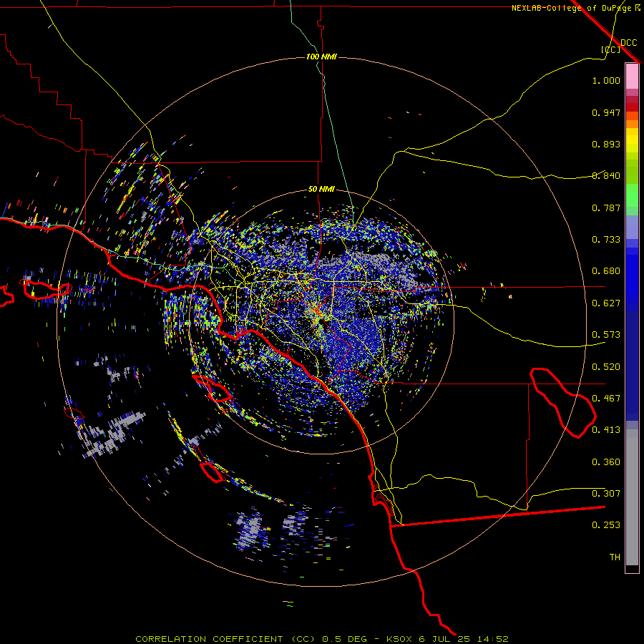The width and height of the screenshot is (644, 644).
Task: Click the 0.893 scale value
Action: coord(606,144)
